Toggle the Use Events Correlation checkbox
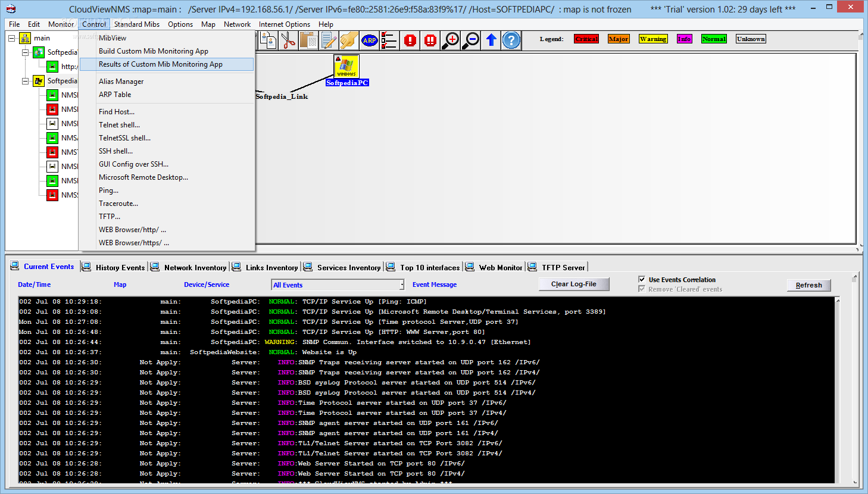 tap(642, 279)
